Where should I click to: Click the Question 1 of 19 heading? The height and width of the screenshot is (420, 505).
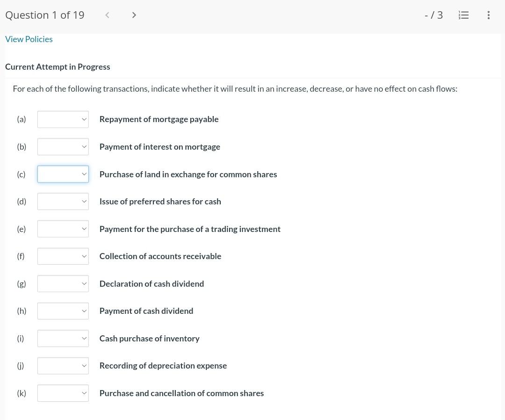point(44,15)
